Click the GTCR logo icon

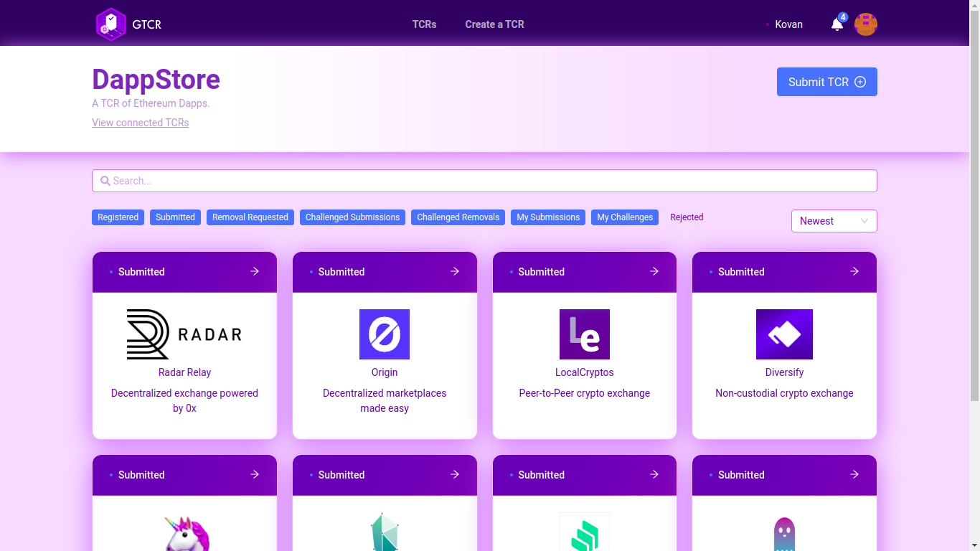[x=111, y=24]
